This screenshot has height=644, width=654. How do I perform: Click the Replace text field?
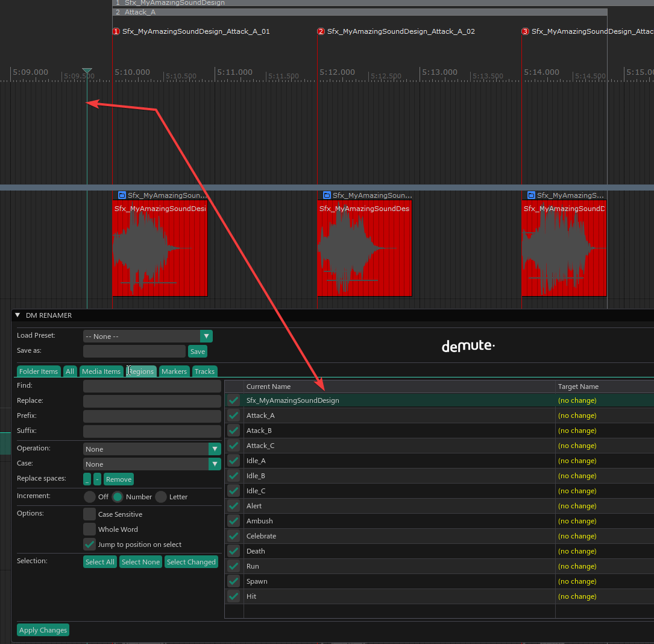(x=152, y=401)
